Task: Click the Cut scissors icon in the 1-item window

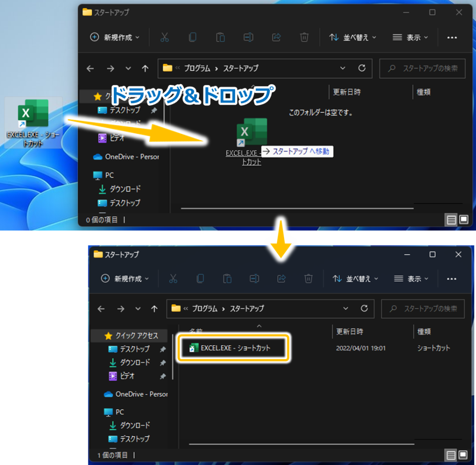Action: point(173,279)
